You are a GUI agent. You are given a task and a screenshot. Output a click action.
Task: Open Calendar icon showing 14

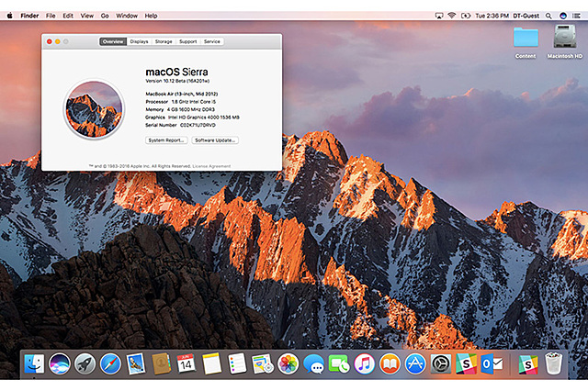(x=186, y=363)
